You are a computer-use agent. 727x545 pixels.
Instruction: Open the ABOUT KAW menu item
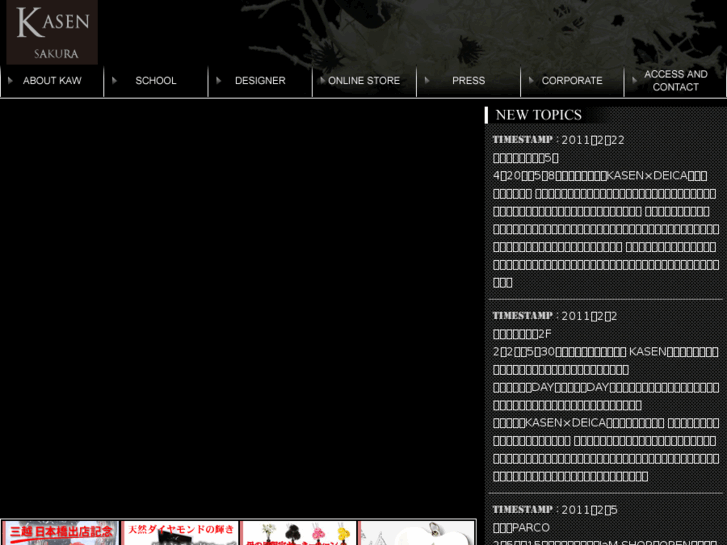pos(52,81)
